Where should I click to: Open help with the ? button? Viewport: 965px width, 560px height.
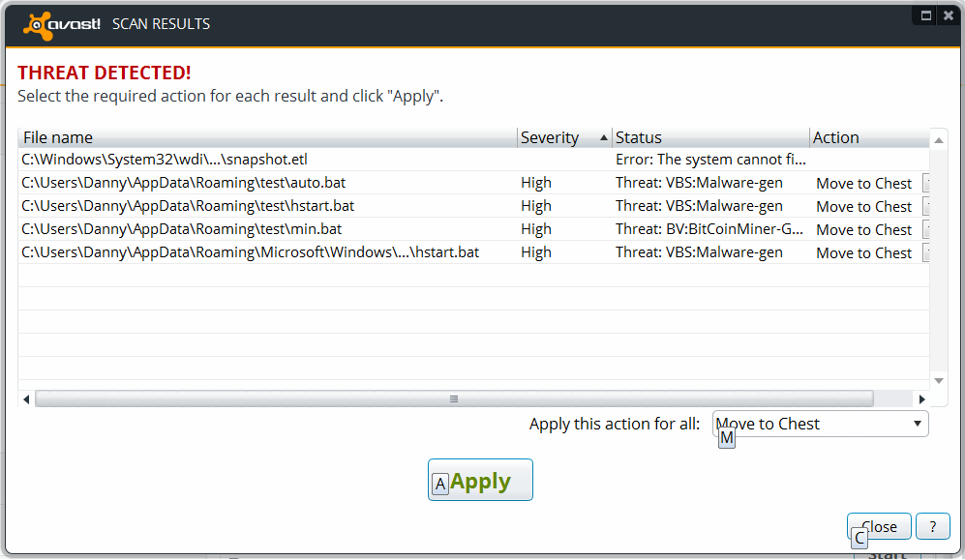[933, 527]
